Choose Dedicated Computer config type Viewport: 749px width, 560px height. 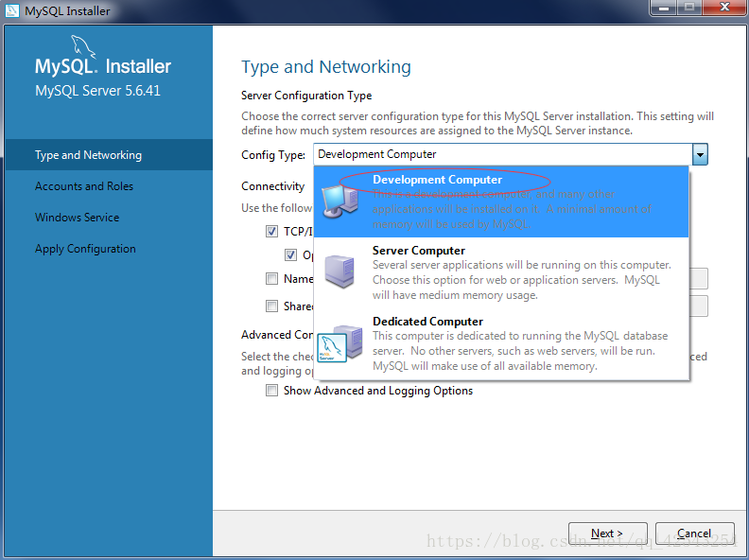[x=501, y=343]
